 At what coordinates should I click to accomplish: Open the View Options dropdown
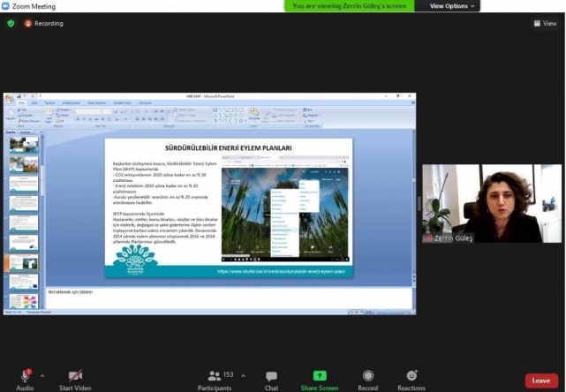(x=453, y=6)
